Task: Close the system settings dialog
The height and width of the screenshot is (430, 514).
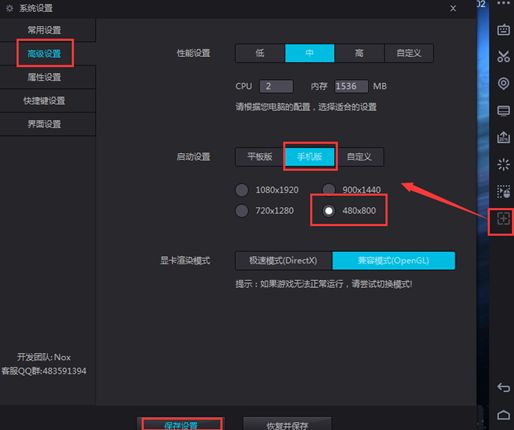Action: 453,8
